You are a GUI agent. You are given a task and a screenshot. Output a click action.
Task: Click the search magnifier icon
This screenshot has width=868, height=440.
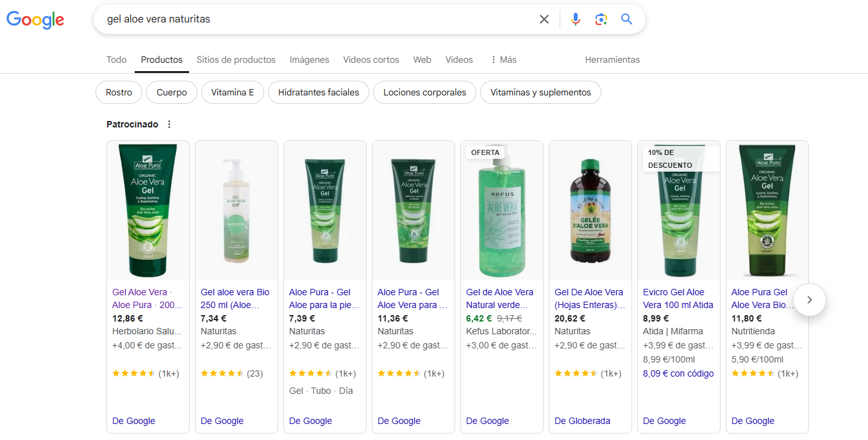click(x=626, y=19)
